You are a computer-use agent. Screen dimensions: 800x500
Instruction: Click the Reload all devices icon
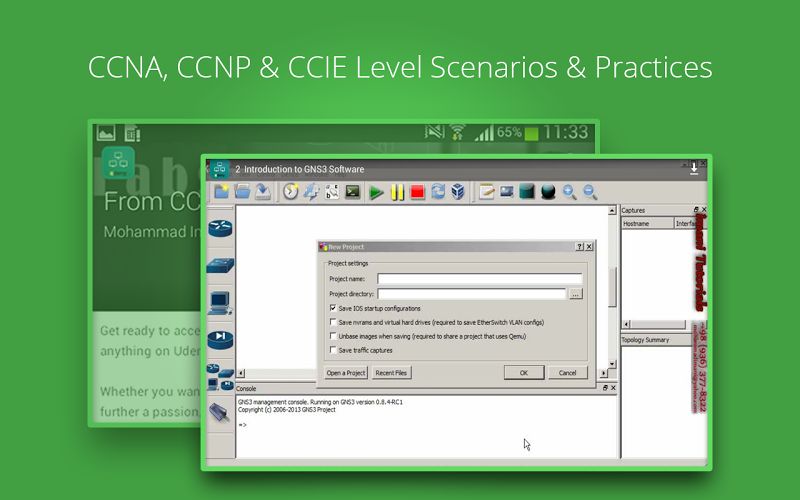[438, 192]
